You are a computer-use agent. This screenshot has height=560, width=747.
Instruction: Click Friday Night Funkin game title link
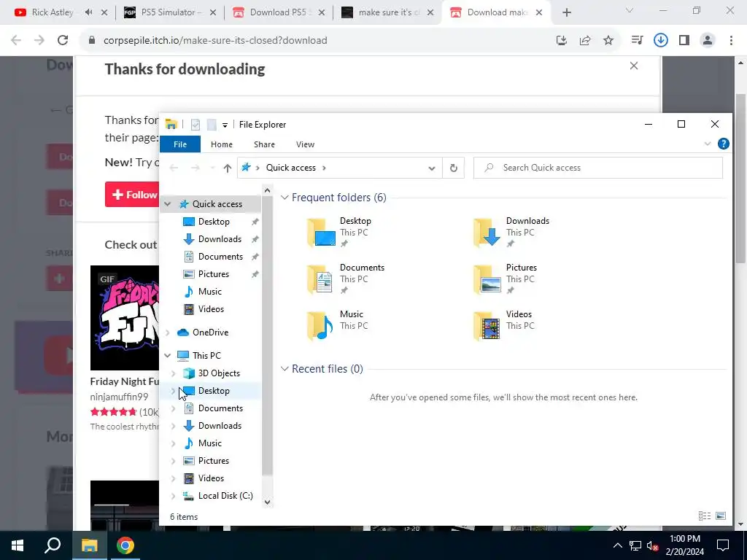(x=125, y=381)
